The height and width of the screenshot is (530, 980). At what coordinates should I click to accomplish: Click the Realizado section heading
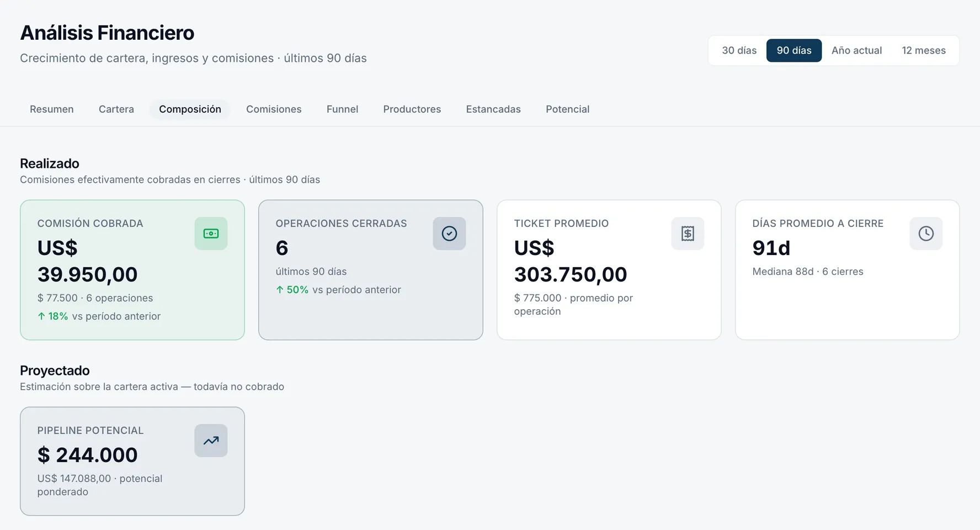point(50,163)
